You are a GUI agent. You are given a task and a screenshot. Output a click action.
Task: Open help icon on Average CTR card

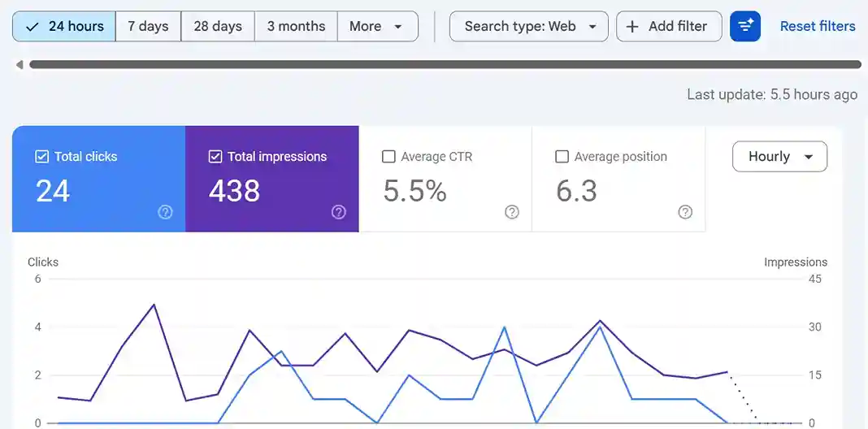tap(512, 212)
